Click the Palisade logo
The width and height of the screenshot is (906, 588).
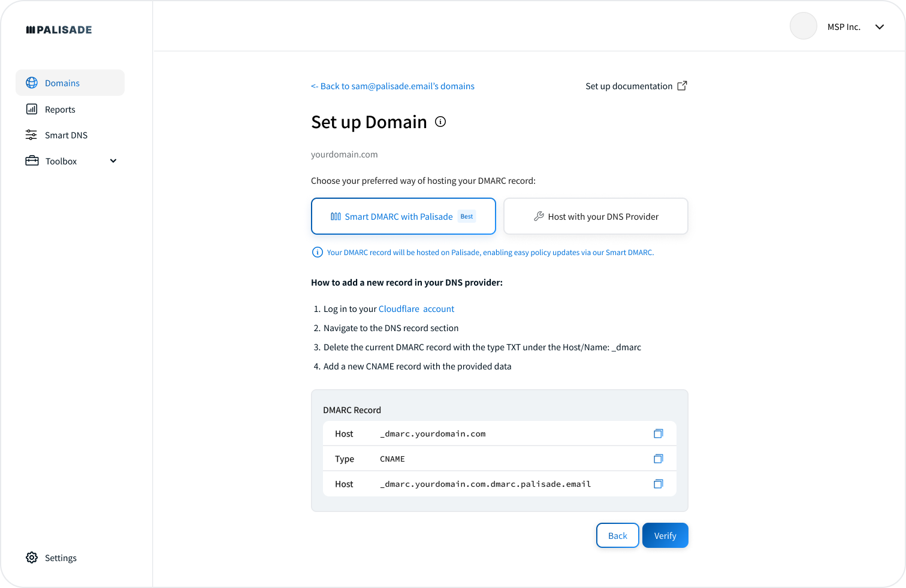point(59,30)
